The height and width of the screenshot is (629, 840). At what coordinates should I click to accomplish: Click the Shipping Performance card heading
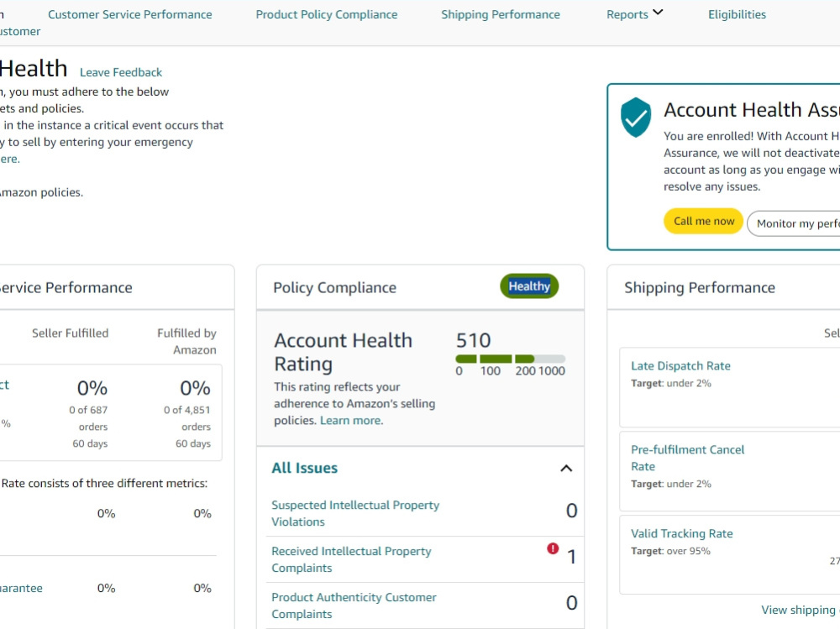700,288
